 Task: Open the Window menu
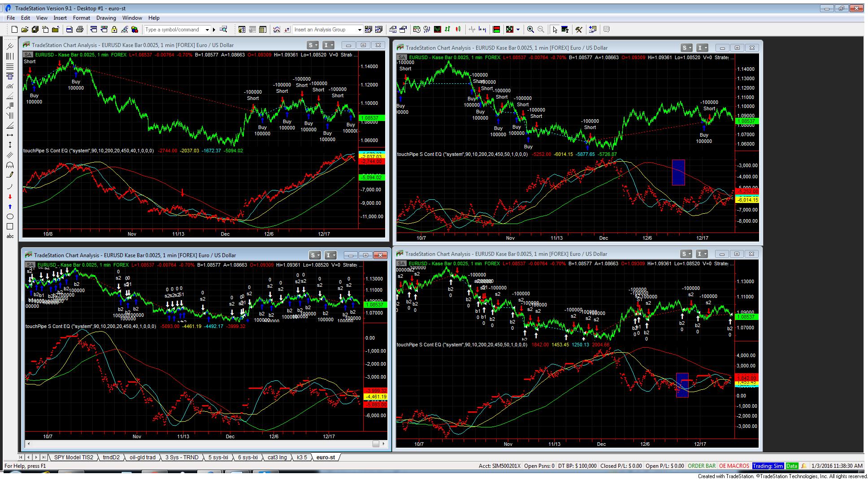[x=132, y=18]
